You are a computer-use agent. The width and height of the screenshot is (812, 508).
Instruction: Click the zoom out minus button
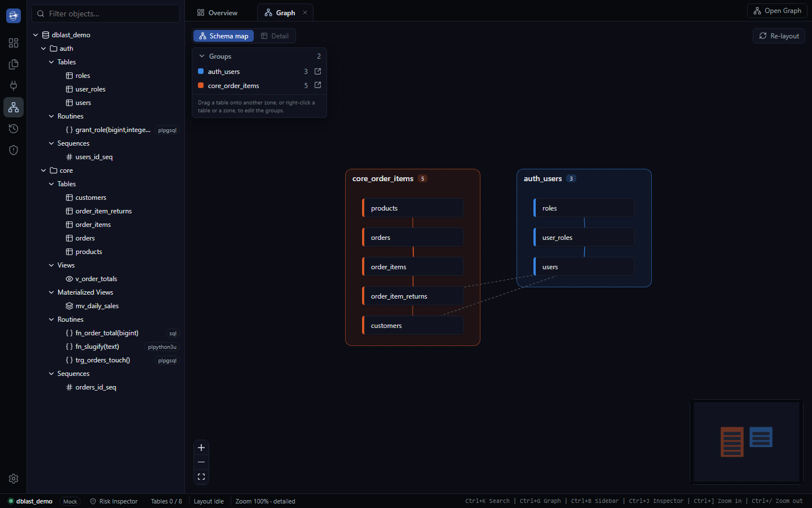201,462
